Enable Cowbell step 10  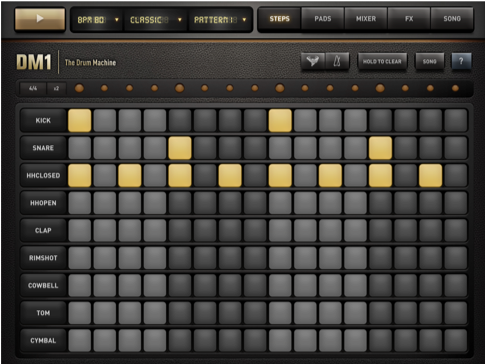(305, 285)
